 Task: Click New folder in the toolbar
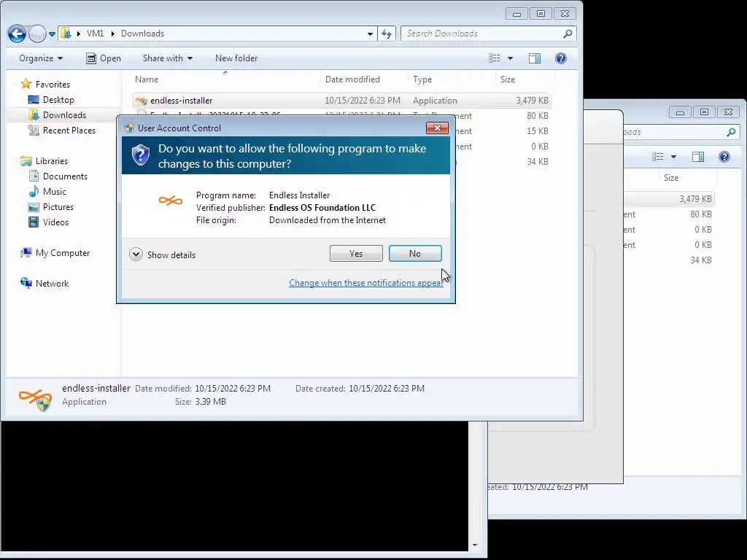click(x=236, y=58)
